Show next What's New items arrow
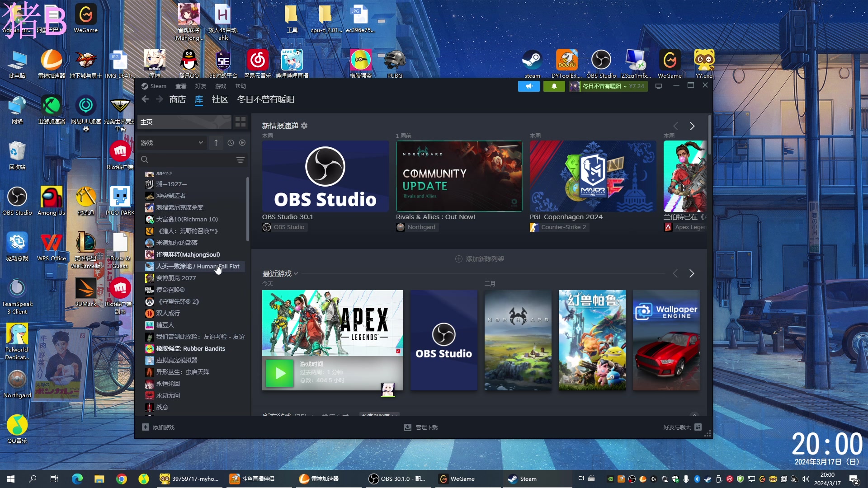This screenshot has height=488, width=868. coord(692,126)
